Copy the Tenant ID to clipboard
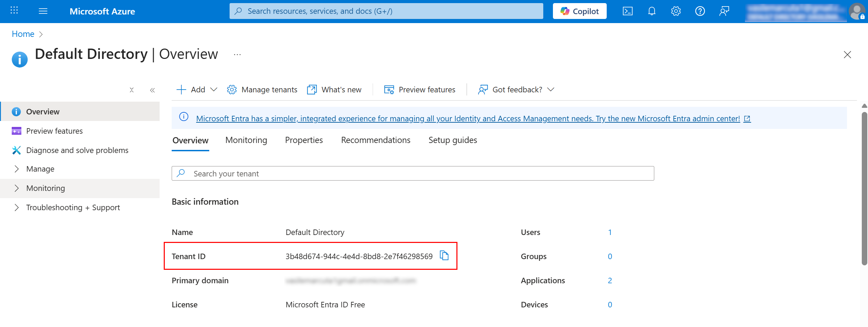The image size is (868, 327). coord(444,256)
